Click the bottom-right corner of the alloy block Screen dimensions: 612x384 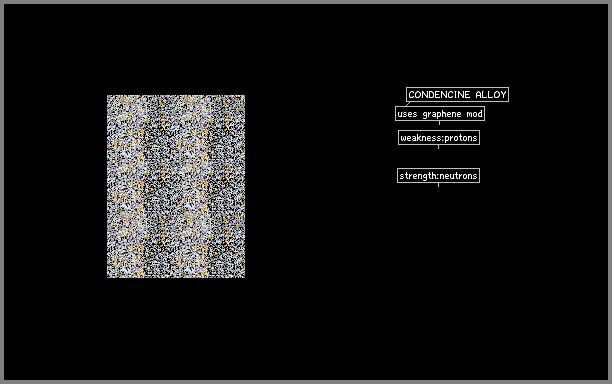click(245, 278)
